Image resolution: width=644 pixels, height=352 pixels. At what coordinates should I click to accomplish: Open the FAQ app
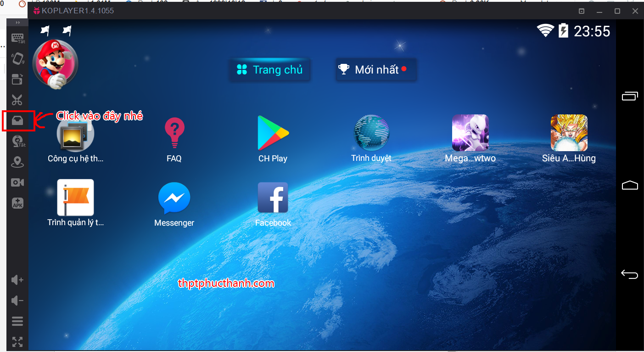(174, 139)
